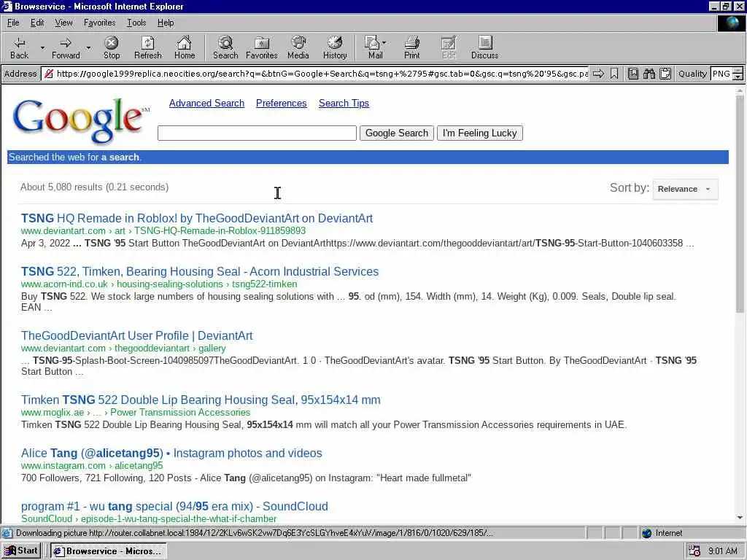Click the Quality spinner up arrow
Image resolution: width=747 pixels, height=560 pixels.
point(738,71)
